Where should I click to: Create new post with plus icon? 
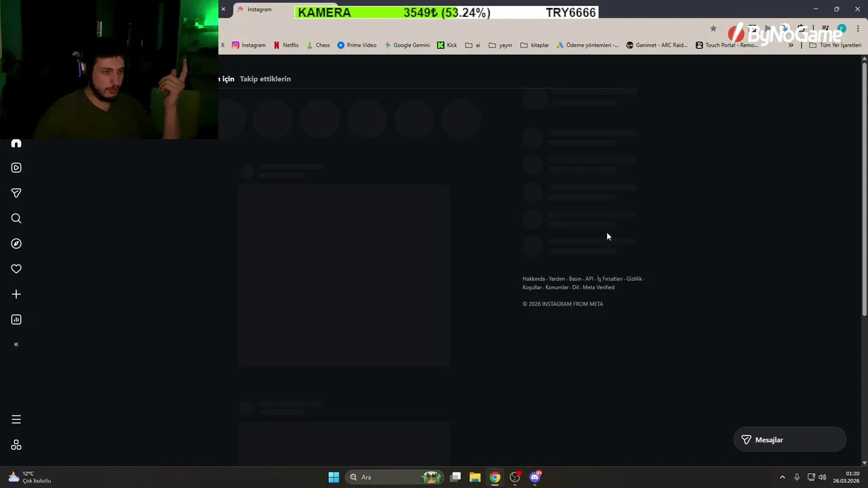coord(16,294)
